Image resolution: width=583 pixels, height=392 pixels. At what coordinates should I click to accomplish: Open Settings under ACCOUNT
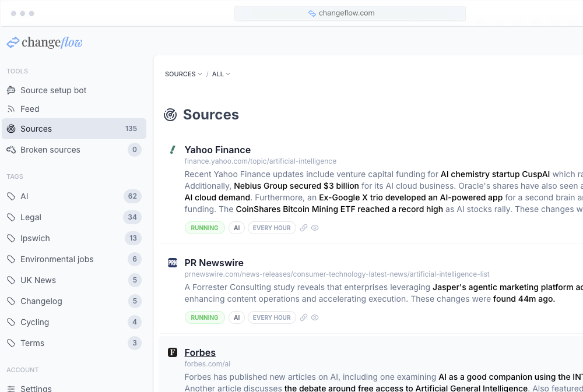tap(36, 388)
